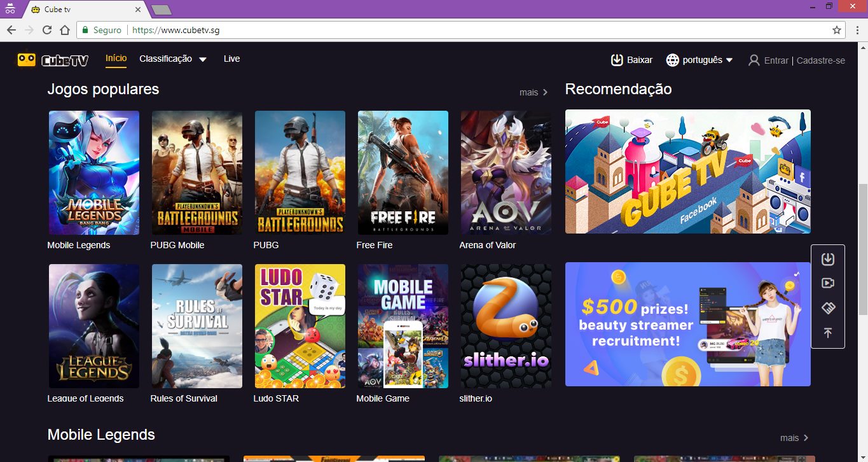Switch to the Cube tv browser tab
Viewport: 868px width, 462px height.
tap(86, 10)
